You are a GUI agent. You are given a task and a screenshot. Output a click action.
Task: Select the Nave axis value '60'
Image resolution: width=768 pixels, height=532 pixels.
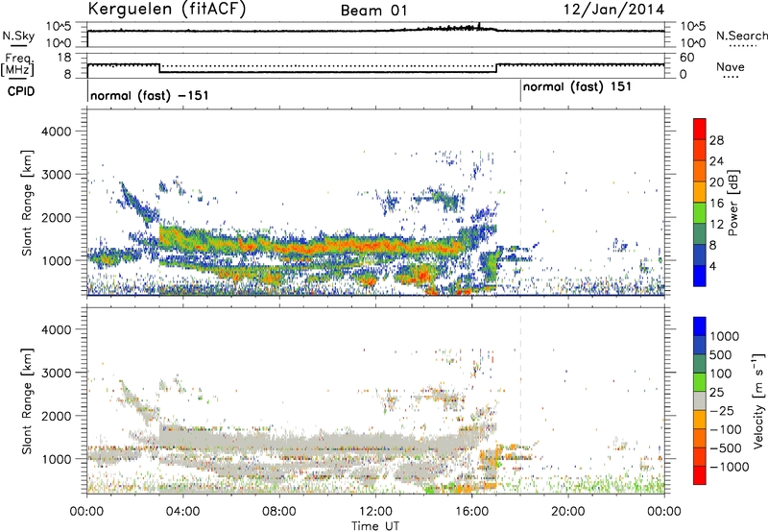[686, 58]
